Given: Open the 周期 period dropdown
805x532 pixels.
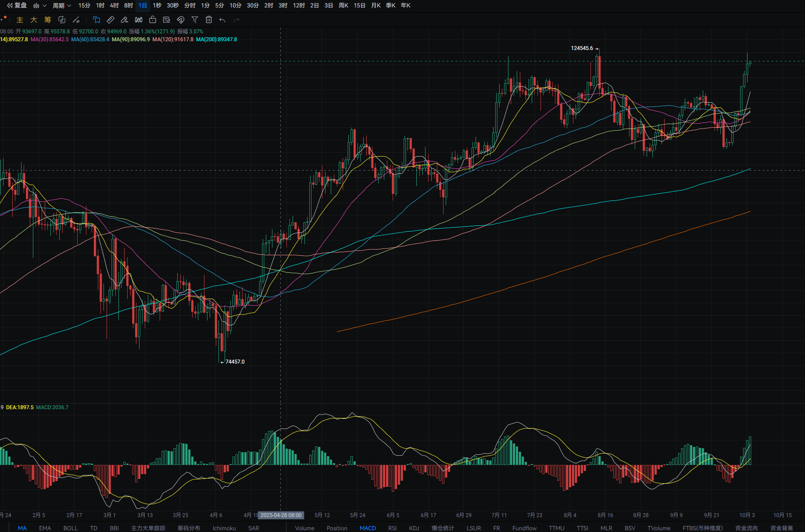Looking at the screenshot, I should (61, 6).
